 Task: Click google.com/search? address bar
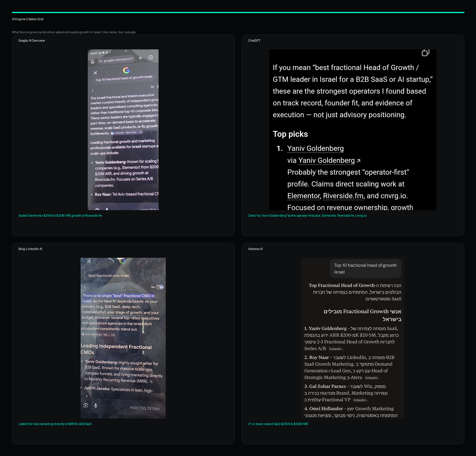[116, 60]
